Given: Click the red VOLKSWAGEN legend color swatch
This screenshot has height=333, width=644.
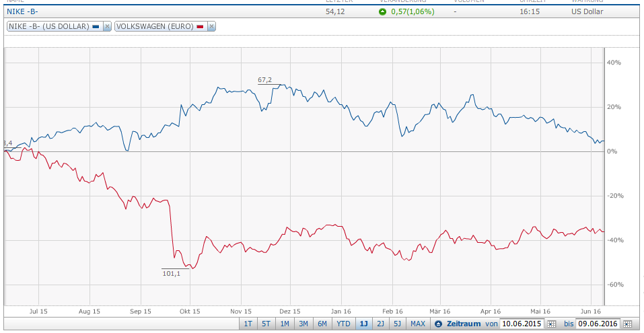Looking at the screenshot, I should pyautogui.click(x=200, y=26).
